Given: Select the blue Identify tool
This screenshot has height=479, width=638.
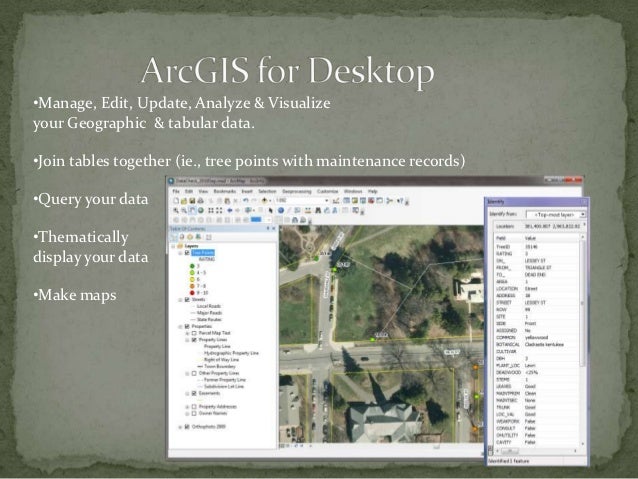Looking at the screenshot, I should coord(281,210).
